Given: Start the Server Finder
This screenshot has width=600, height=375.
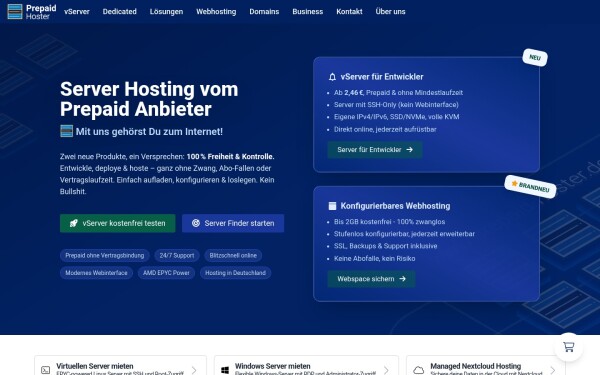Looking at the screenshot, I should (233, 223).
